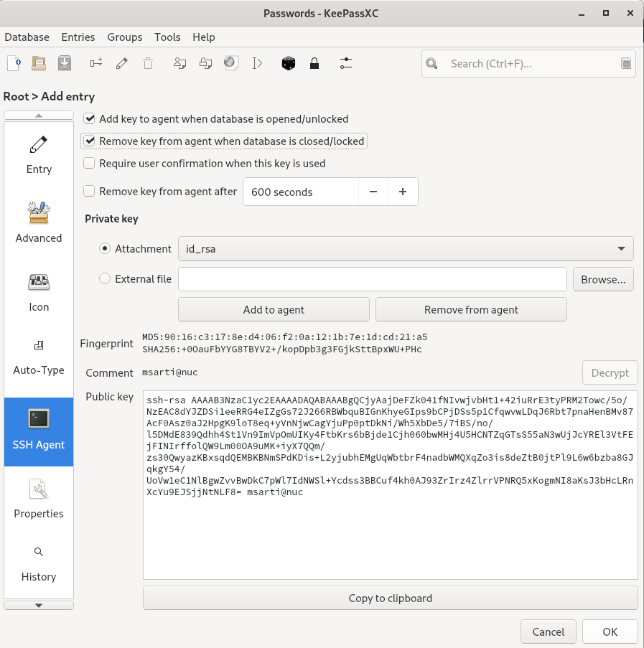
Task: Click the MD5 fingerprint text
Action: pyautogui.click(x=285, y=337)
